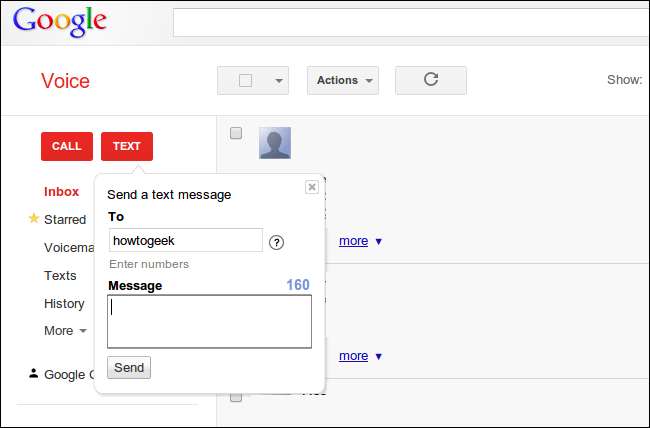The height and width of the screenshot is (428, 650).
Task: Open the select dropdown arrow in toolbar
Action: point(279,80)
